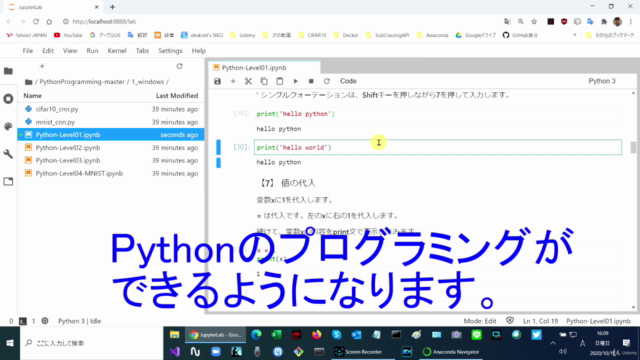Open the Anaconda bookmarks folder
Screen dimensions: 640x360
click(x=432, y=35)
